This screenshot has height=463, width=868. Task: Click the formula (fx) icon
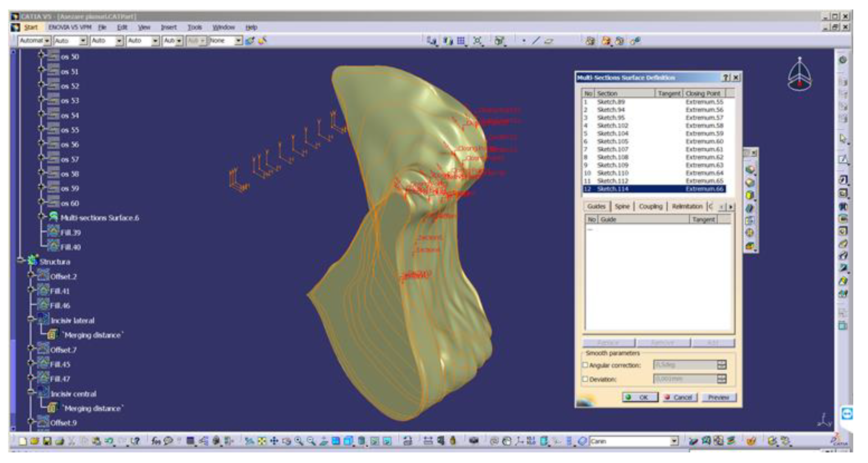pyautogui.click(x=156, y=441)
